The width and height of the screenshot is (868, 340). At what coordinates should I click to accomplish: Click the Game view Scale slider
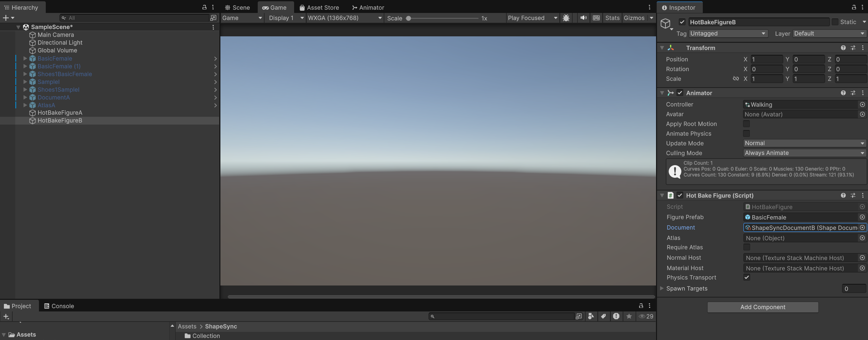443,18
